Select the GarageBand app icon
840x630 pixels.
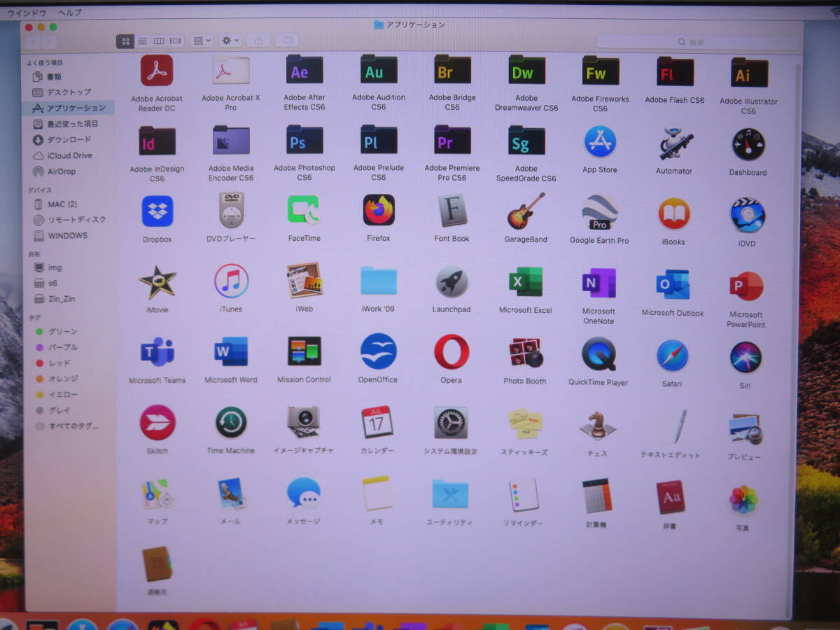526,211
